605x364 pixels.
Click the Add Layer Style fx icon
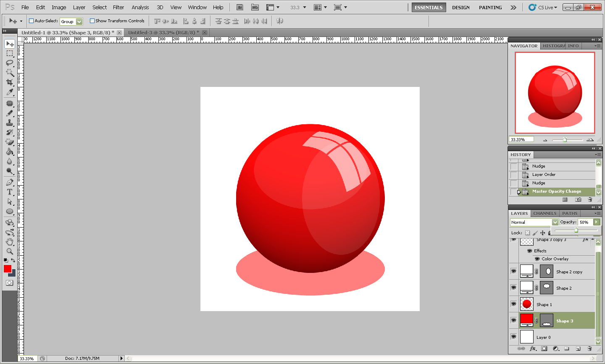[x=533, y=348]
